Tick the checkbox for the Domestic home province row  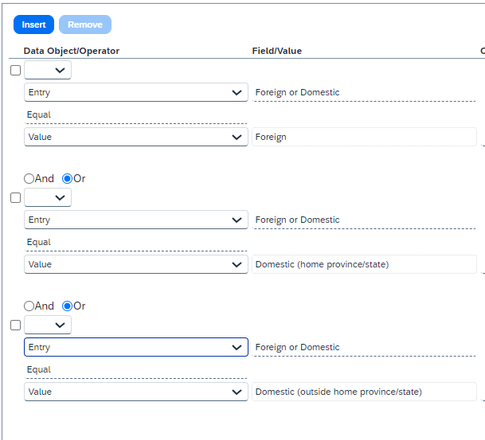(x=16, y=198)
